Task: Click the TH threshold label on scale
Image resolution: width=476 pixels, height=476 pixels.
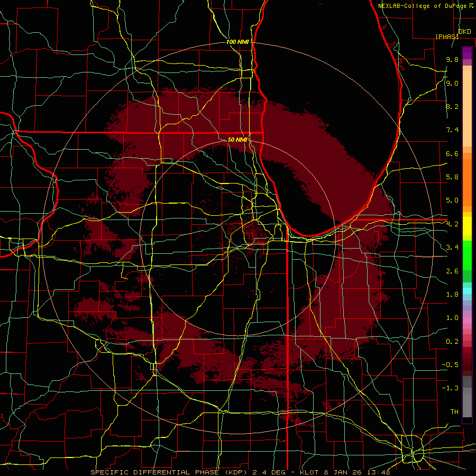Action: tap(454, 412)
